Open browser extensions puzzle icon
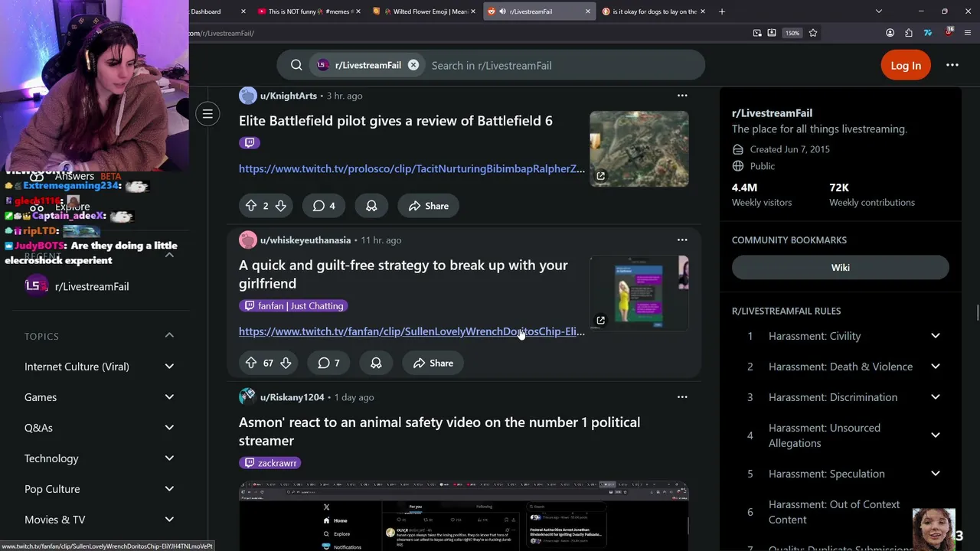 pyautogui.click(x=909, y=33)
